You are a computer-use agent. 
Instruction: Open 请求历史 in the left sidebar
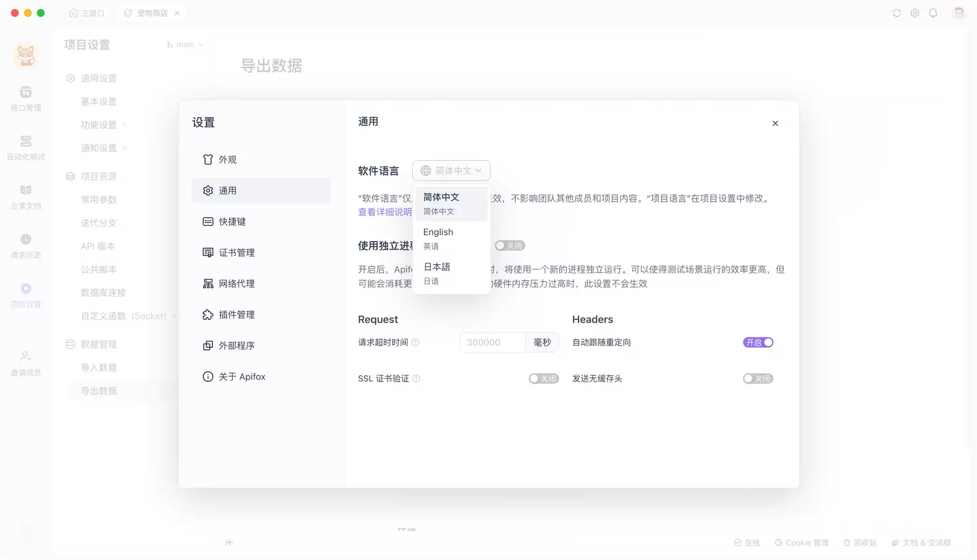click(26, 247)
